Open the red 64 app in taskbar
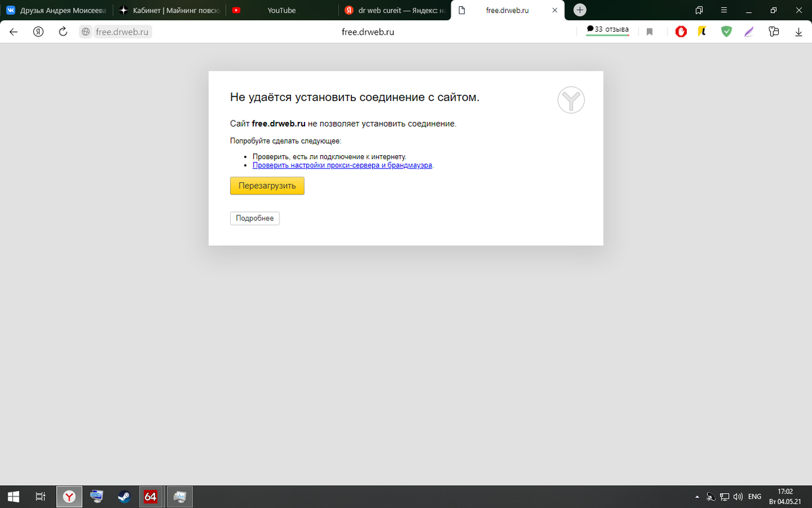The image size is (812, 508). click(x=151, y=496)
